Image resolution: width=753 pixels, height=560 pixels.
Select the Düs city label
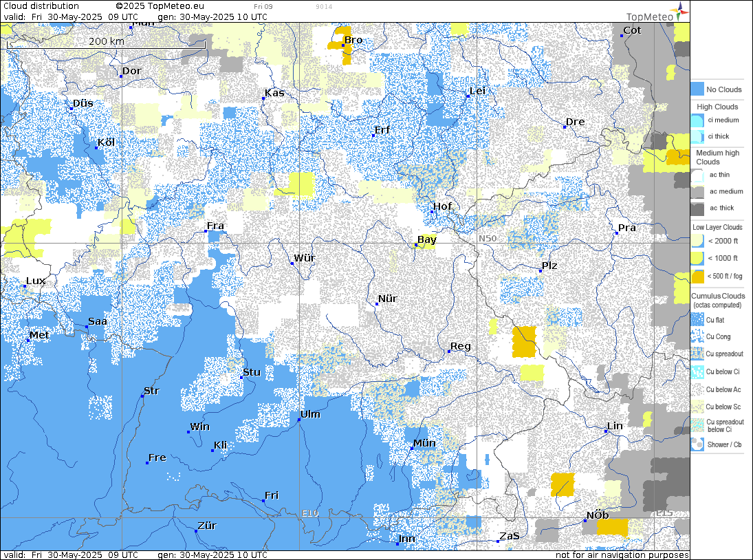tap(83, 103)
